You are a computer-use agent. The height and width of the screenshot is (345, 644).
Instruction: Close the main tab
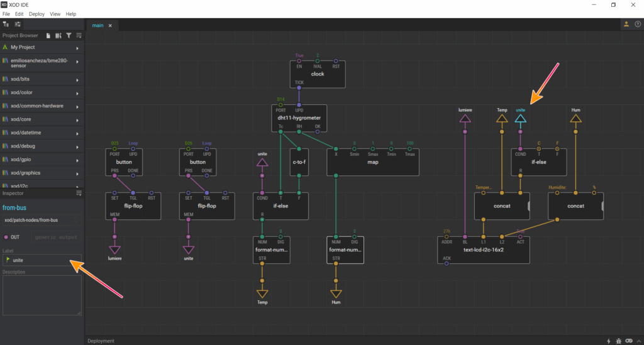(x=110, y=25)
